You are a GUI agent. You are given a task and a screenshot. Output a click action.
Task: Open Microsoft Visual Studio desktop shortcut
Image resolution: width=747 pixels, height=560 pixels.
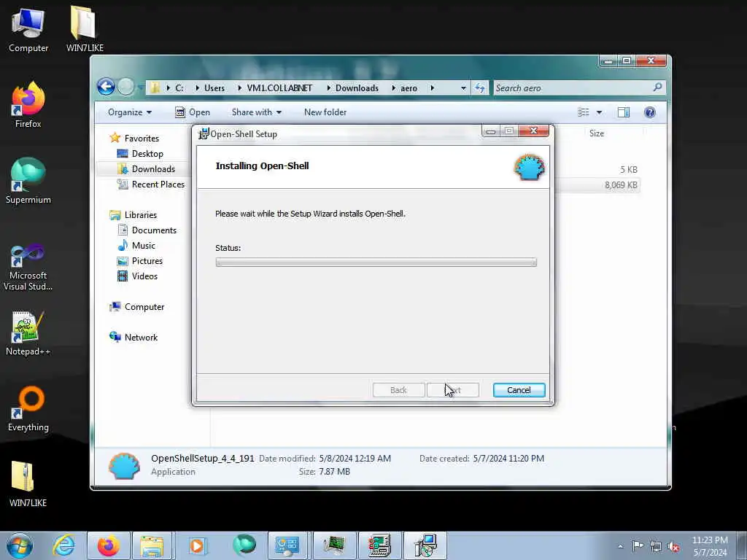pyautogui.click(x=28, y=267)
